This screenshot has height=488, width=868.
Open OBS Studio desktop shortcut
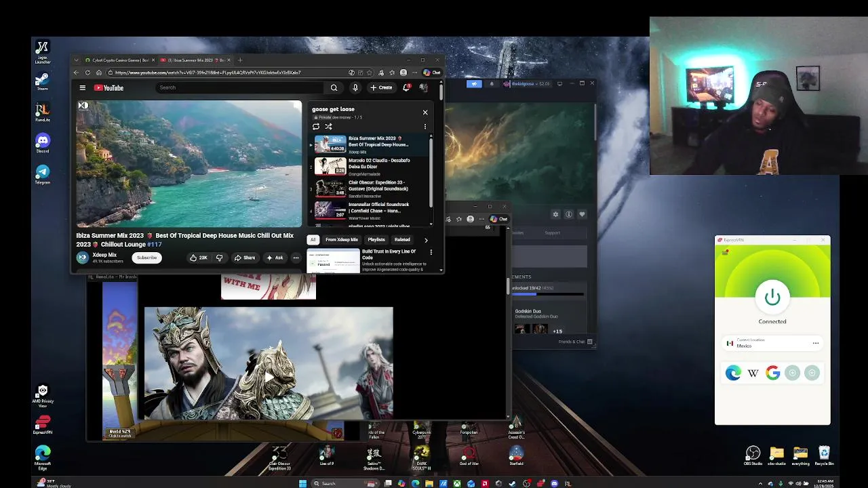pos(753,455)
